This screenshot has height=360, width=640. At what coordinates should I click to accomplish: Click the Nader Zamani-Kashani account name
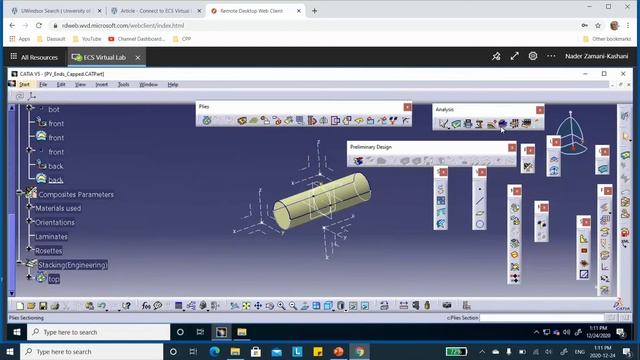pos(596,56)
